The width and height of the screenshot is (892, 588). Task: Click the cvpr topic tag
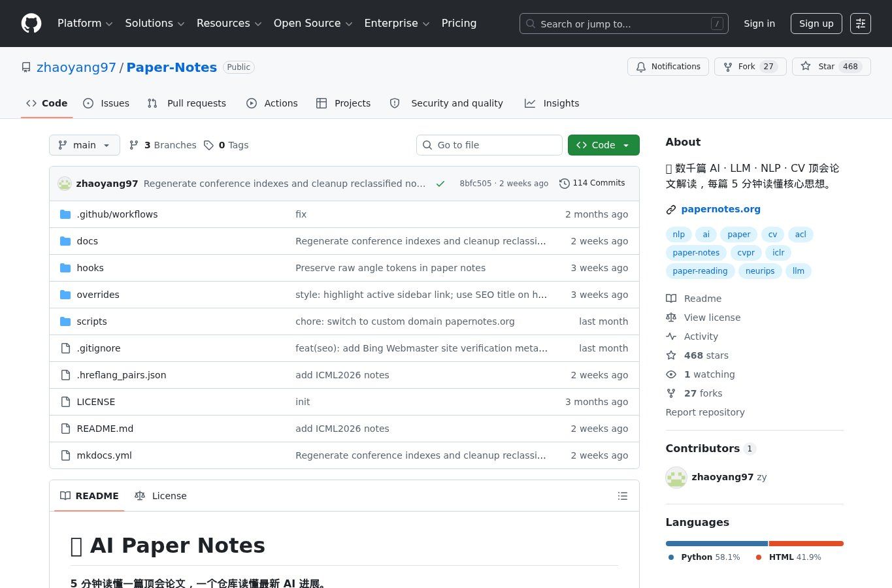[746, 253]
